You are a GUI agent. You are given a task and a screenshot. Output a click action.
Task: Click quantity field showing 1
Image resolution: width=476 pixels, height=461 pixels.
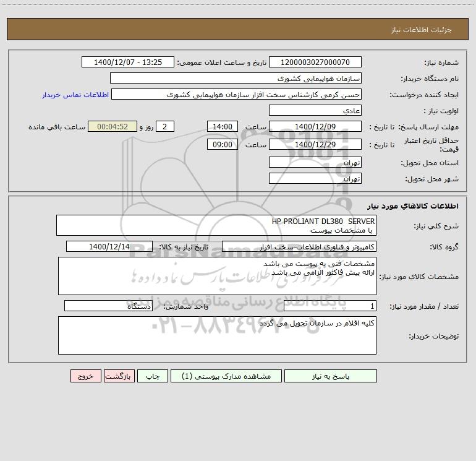(330, 306)
